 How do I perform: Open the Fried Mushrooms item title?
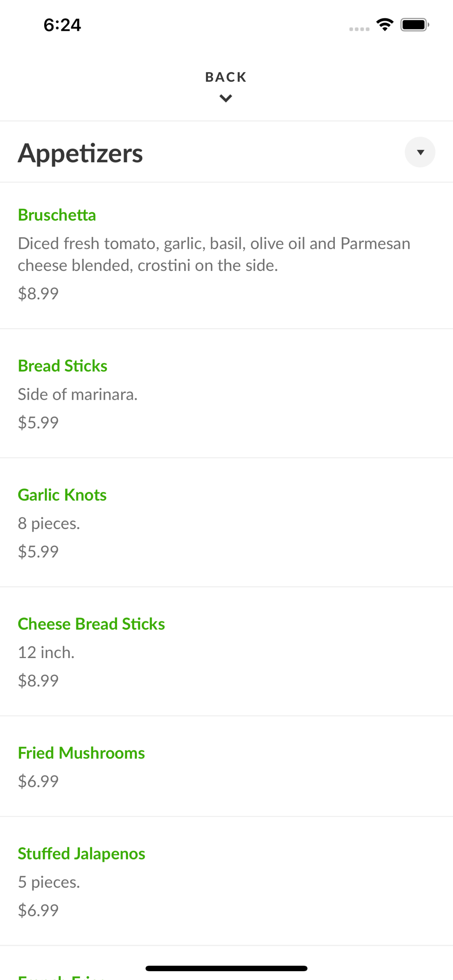(81, 753)
